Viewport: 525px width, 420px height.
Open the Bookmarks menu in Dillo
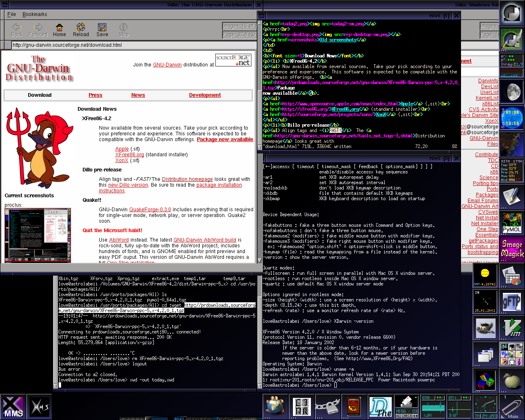click(x=34, y=14)
